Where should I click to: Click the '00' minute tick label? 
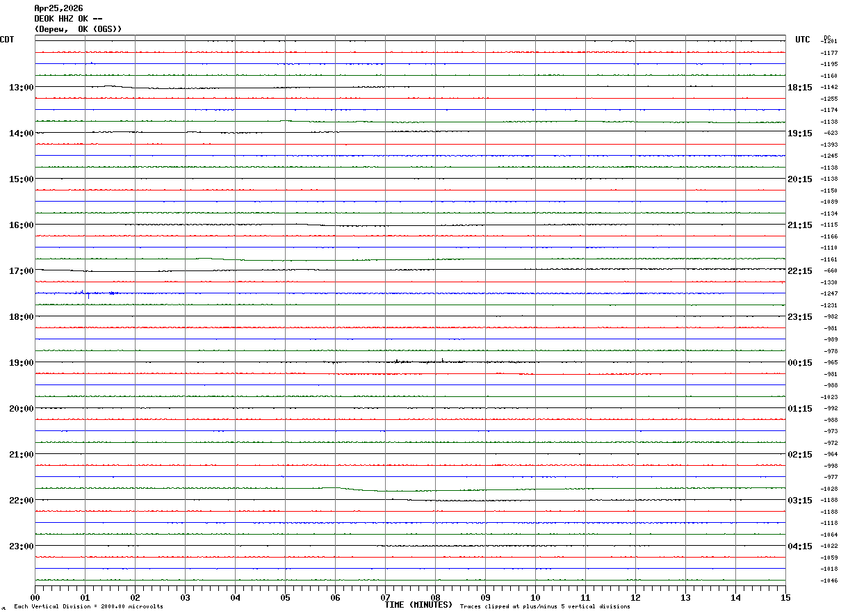coord(35,597)
